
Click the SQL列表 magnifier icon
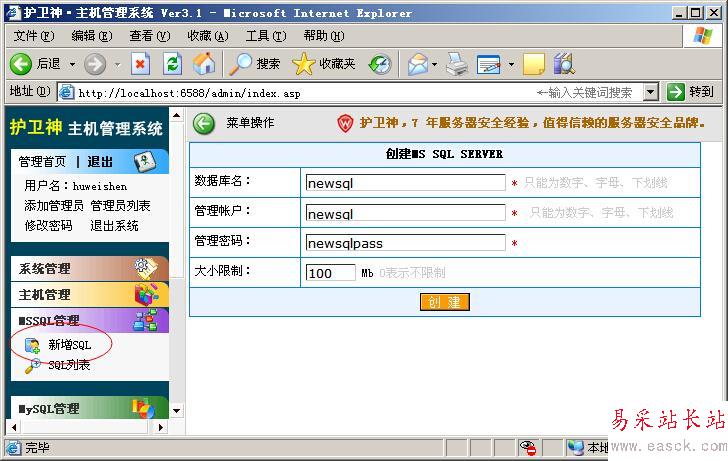tap(33, 366)
